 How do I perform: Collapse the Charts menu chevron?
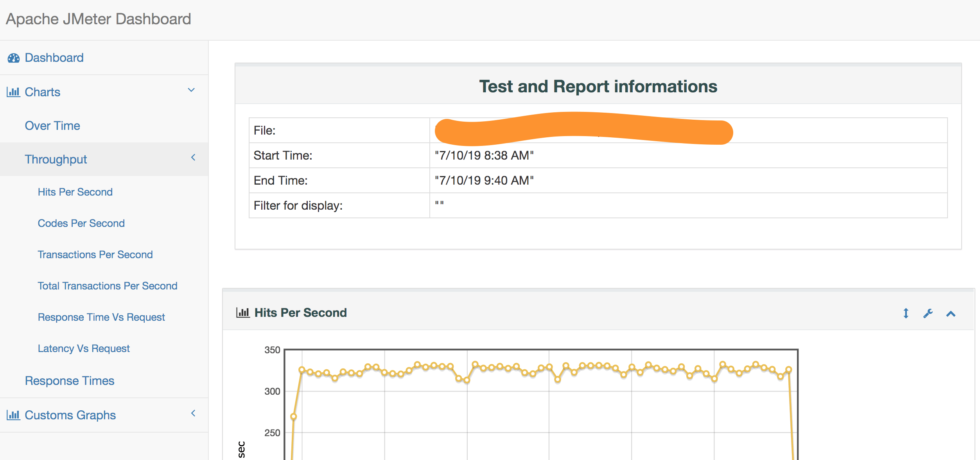point(191,90)
